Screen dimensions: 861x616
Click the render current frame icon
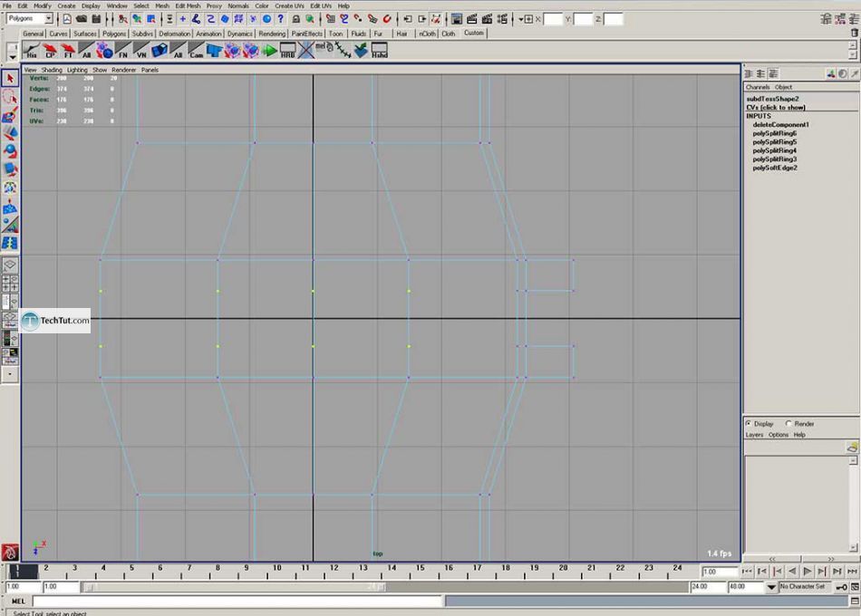tap(471, 19)
